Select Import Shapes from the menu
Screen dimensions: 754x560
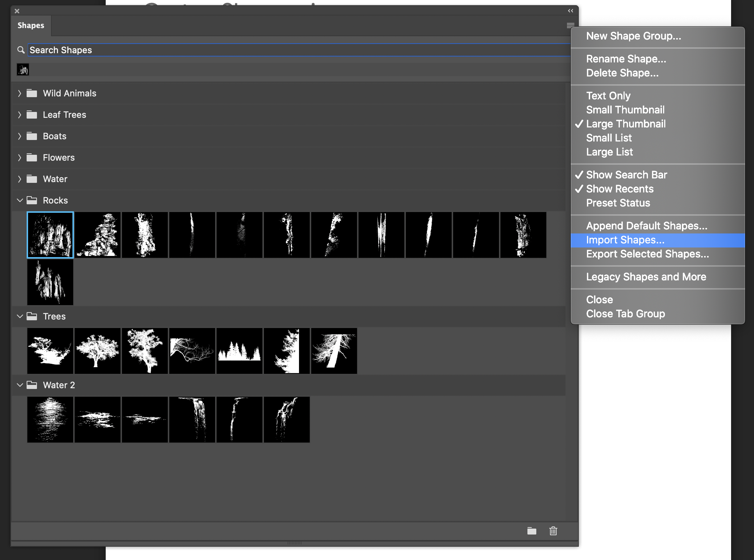click(x=625, y=240)
